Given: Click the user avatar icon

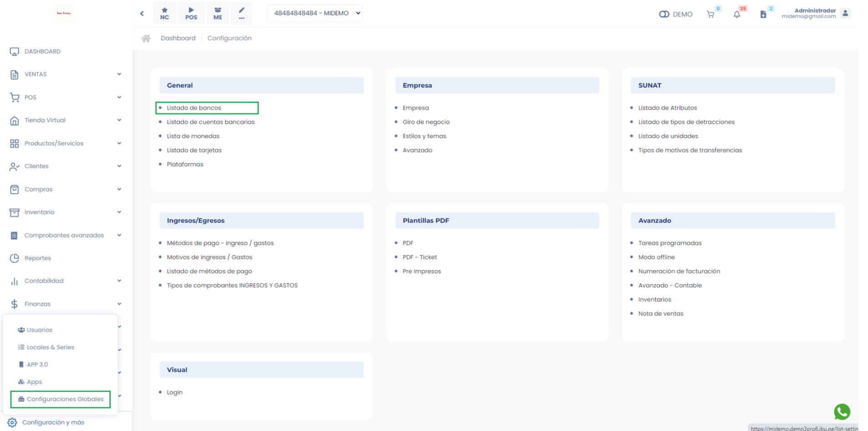Looking at the screenshot, I should 846,13.
